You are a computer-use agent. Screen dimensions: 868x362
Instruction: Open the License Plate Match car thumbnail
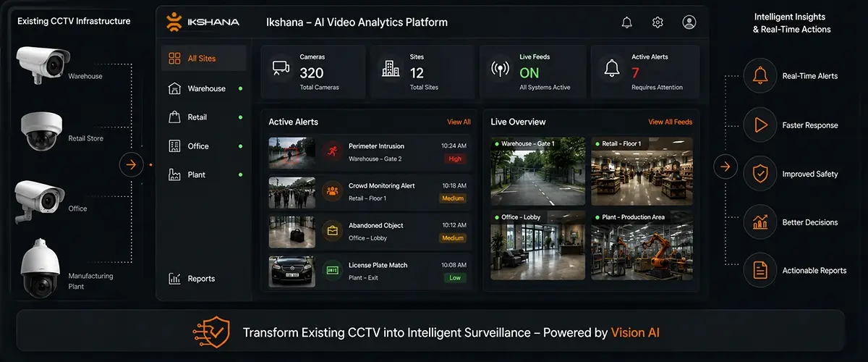coord(292,271)
